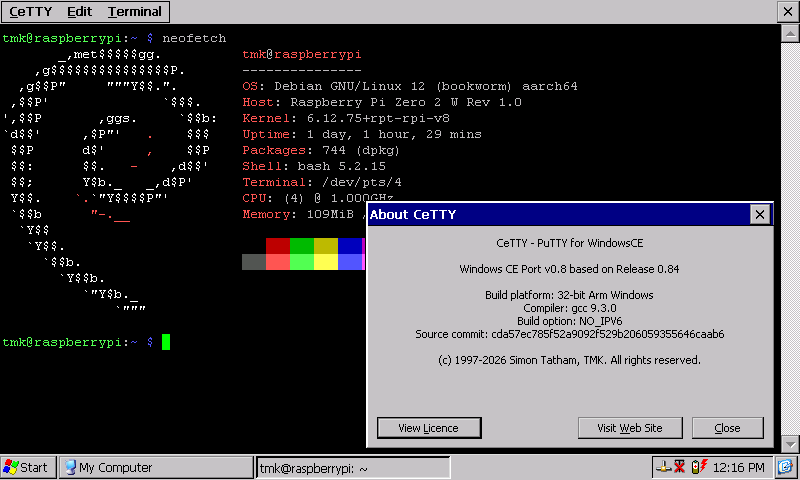Click 'Compiler: gcc 9.3.0' text
This screenshot has height=480, width=800.
[x=569, y=308]
